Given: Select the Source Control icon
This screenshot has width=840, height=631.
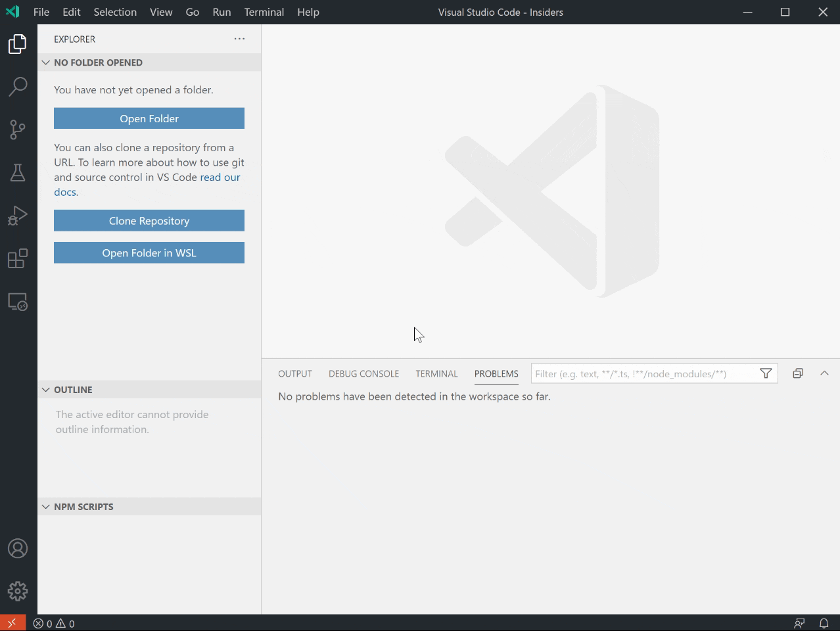Looking at the screenshot, I should tap(18, 129).
